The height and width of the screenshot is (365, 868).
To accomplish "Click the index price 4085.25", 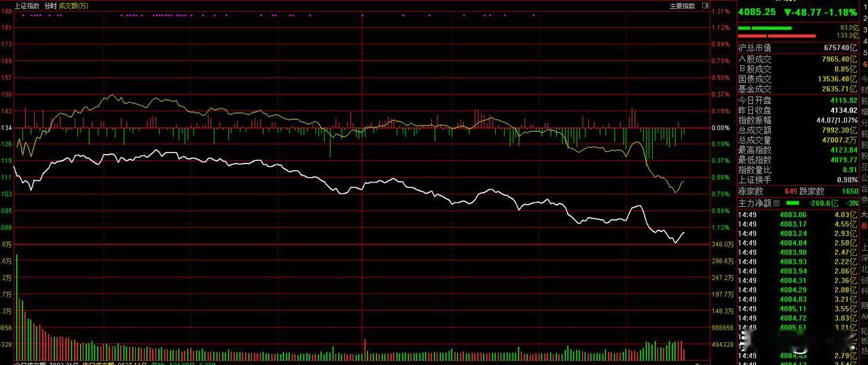I will (758, 12).
